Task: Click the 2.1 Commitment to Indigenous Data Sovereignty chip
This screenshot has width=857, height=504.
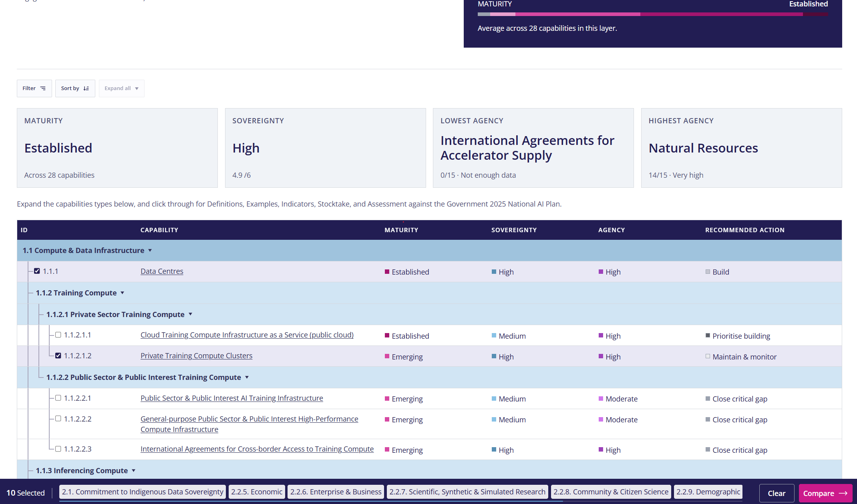Action: coord(143,492)
